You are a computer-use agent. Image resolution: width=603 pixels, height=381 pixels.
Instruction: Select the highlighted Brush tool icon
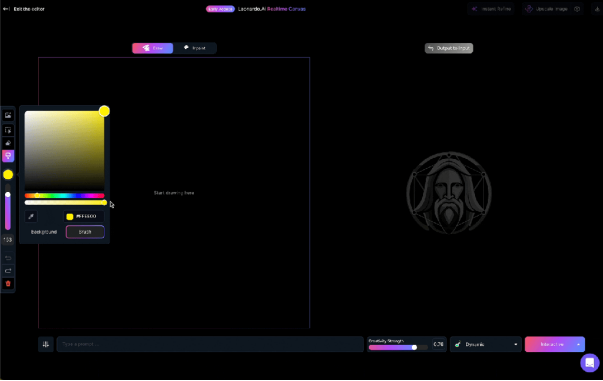point(8,156)
